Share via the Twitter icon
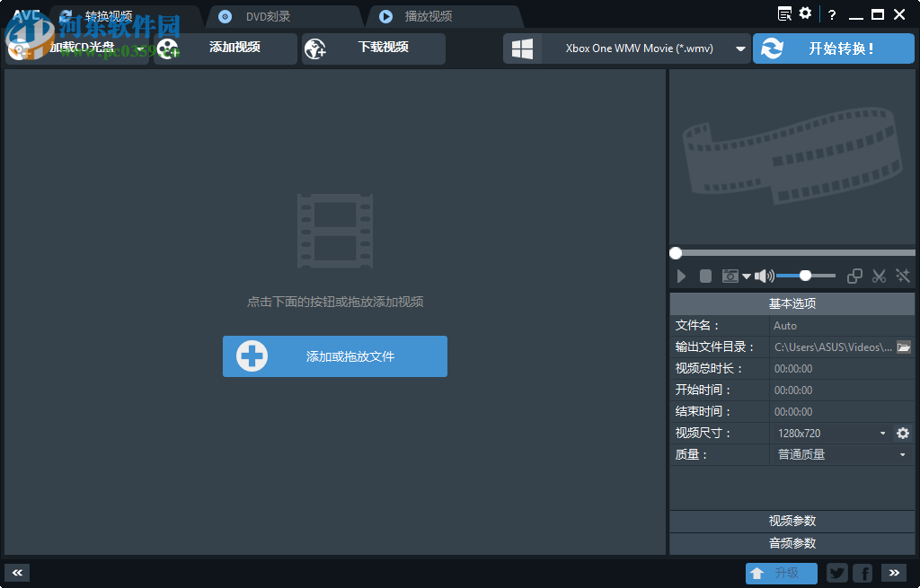The height and width of the screenshot is (588, 920). [x=836, y=573]
